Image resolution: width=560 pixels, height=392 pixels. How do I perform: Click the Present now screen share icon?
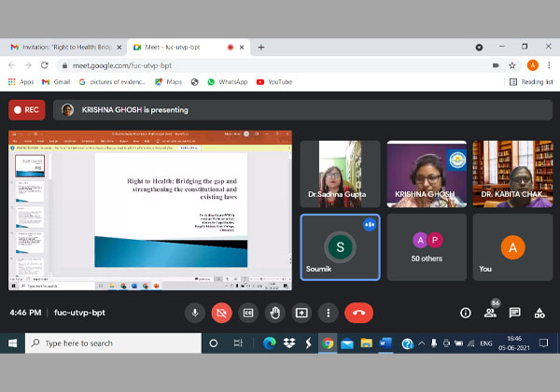(301, 313)
